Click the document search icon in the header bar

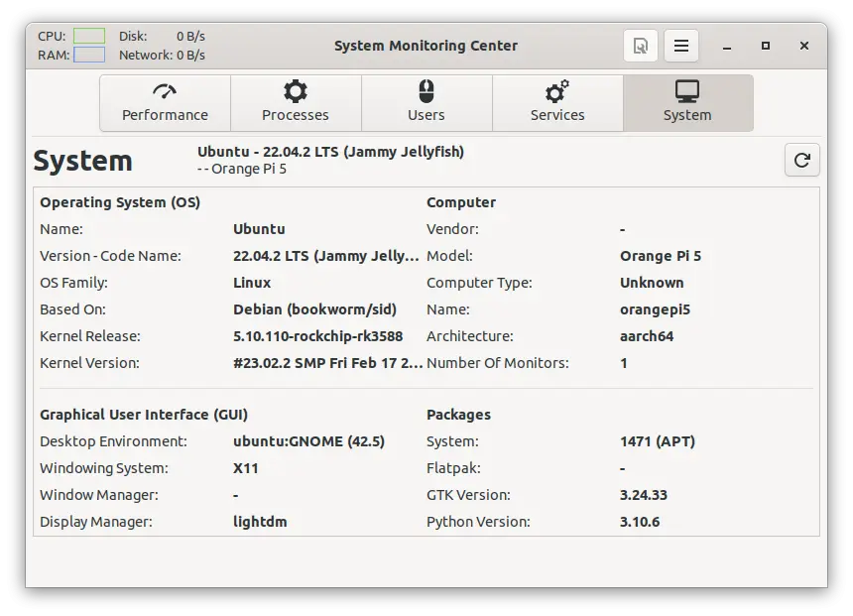pyautogui.click(x=641, y=46)
